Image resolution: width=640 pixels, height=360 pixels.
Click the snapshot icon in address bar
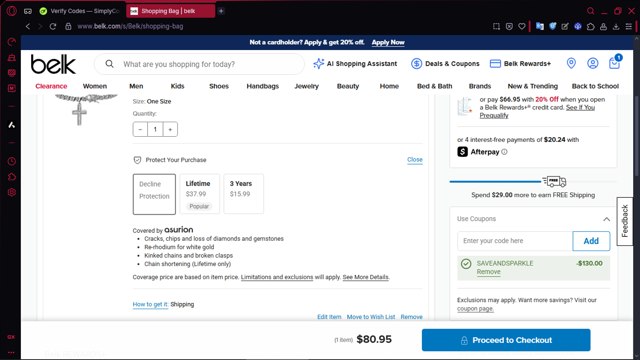click(496, 27)
